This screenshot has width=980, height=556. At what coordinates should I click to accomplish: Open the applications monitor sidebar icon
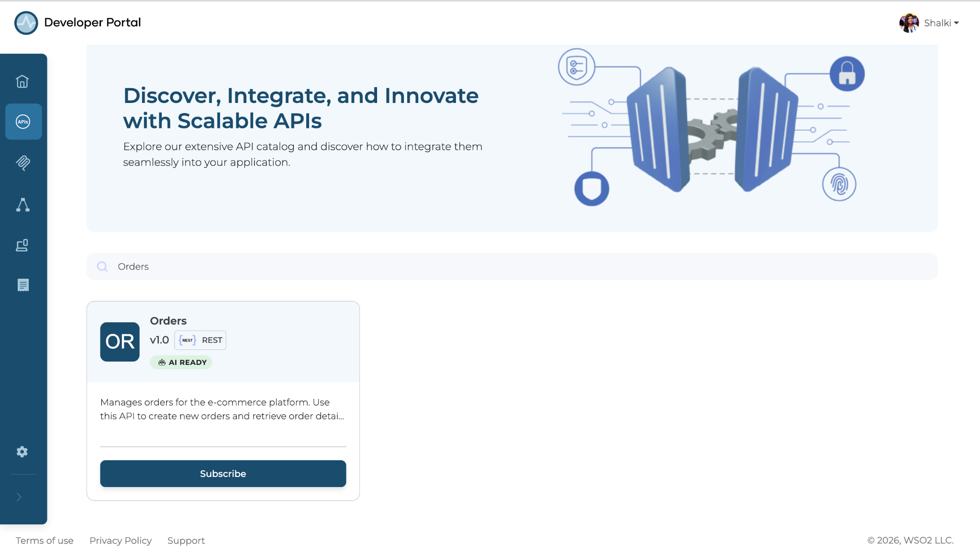point(22,245)
